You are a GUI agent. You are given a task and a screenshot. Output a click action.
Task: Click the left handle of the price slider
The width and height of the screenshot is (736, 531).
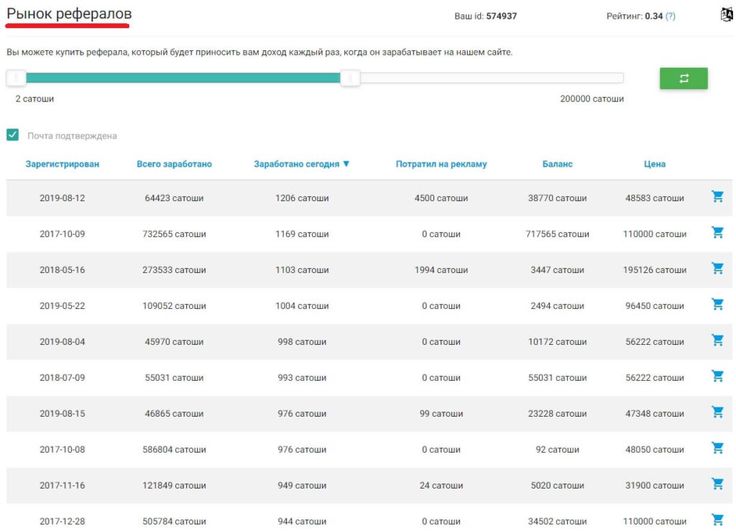click(x=16, y=78)
